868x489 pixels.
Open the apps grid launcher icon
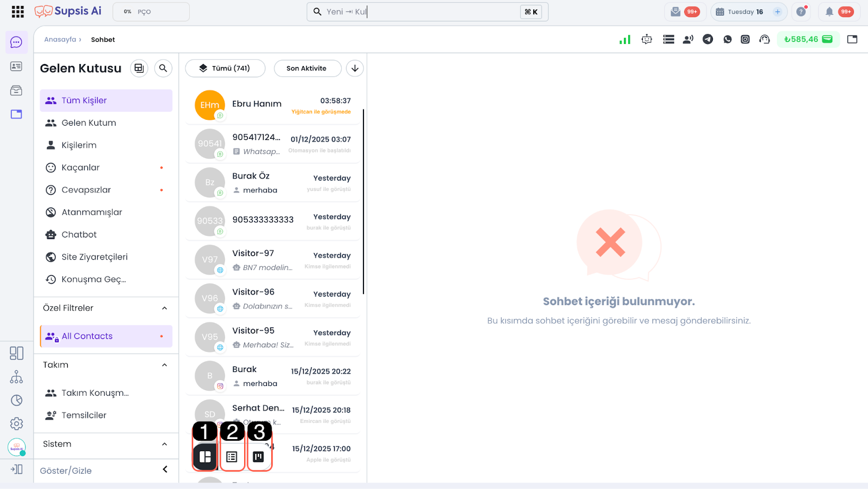coord(17,11)
